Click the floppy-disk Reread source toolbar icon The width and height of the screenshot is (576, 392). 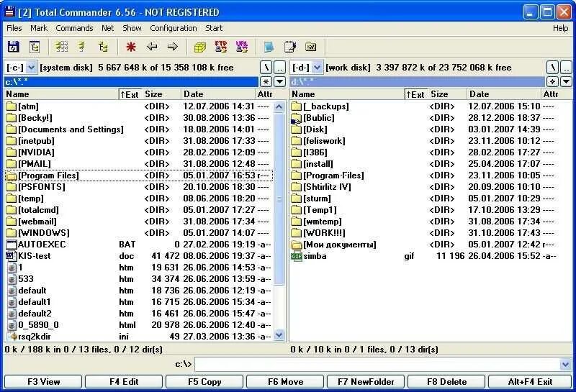(14, 47)
